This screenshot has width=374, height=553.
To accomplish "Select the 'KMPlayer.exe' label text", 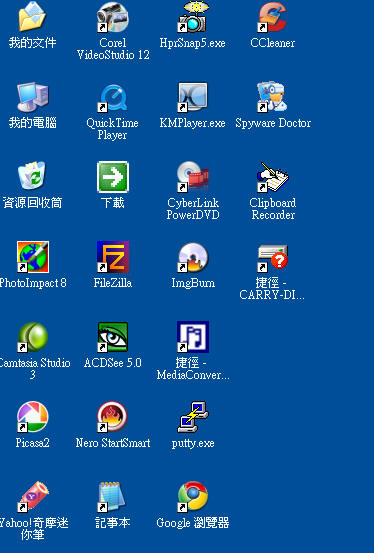I will coord(193,123).
